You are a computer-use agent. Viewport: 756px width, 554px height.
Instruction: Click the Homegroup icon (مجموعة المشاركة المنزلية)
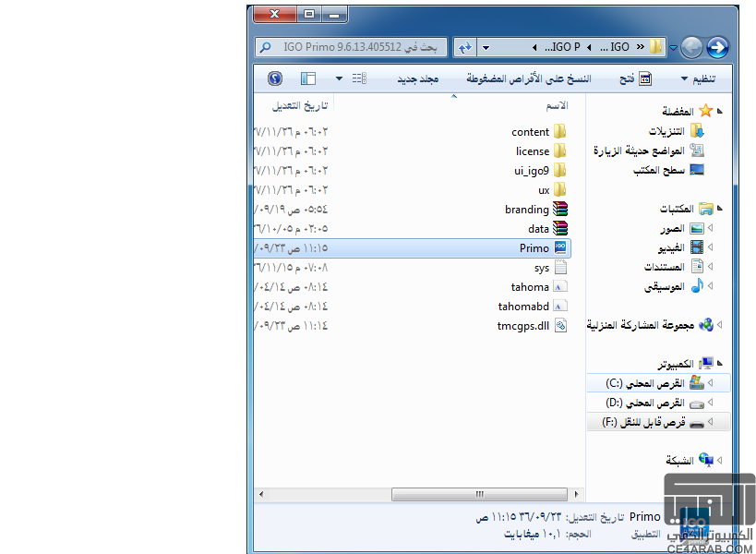[x=706, y=324]
